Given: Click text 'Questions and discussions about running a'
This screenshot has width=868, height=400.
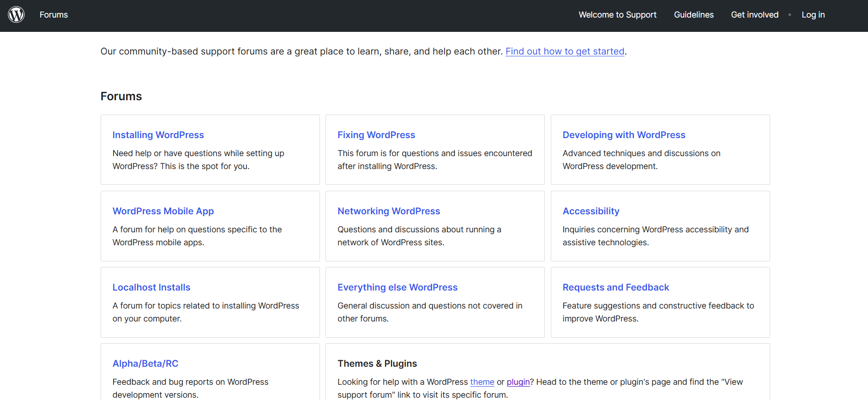Looking at the screenshot, I should (x=419, y=230).
